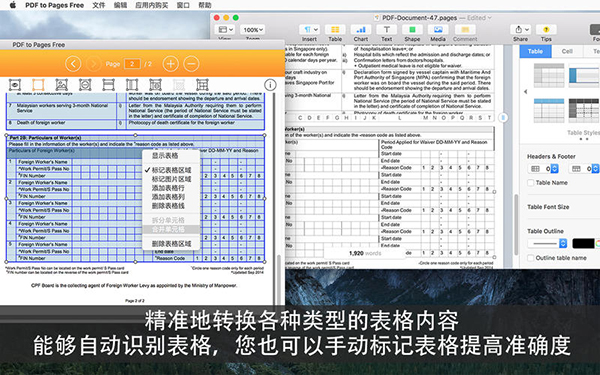Viewport: 600px width, 375px height.
Task: Open the 帮助 menu
Action: (205, 5)
